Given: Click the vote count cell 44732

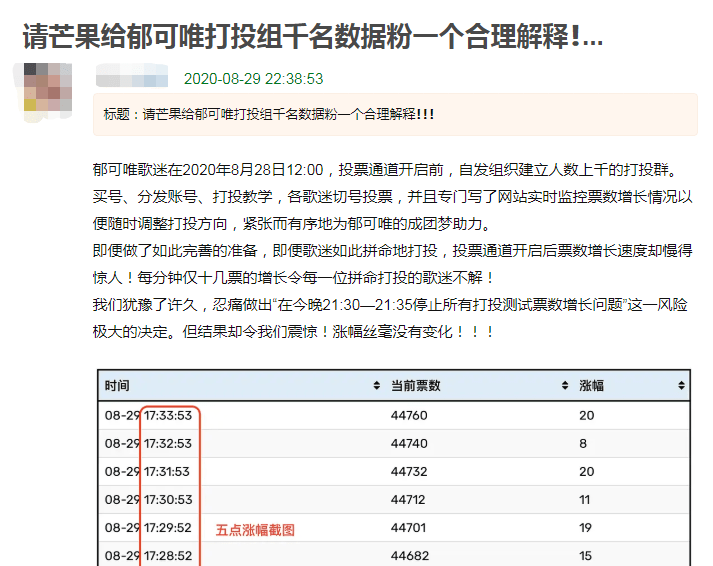Looking at the screenshot, I should click(x=408, y=472).
